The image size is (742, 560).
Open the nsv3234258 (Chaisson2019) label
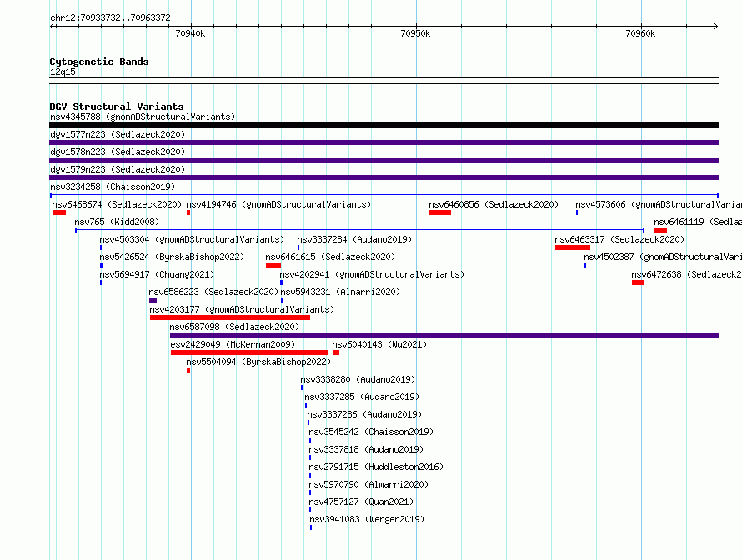(113, 187)
